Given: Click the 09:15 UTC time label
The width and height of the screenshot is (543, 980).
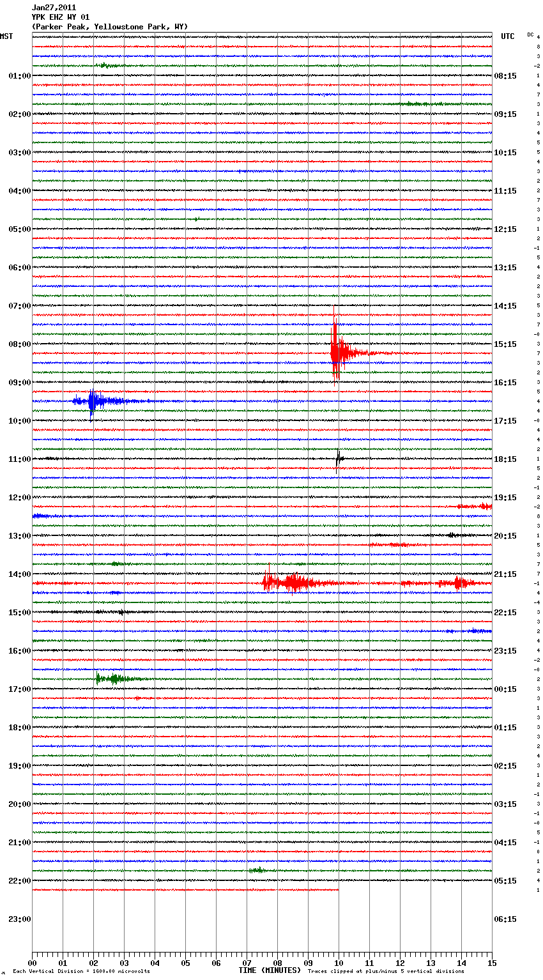Looking at the screenshot, I should [x=505, y=114].
